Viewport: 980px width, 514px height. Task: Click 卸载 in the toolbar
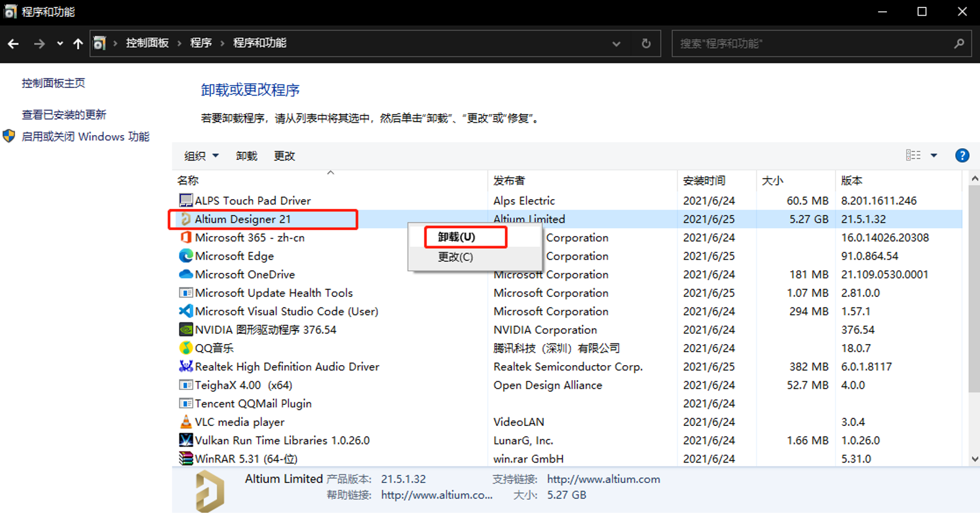coord(246,156)
